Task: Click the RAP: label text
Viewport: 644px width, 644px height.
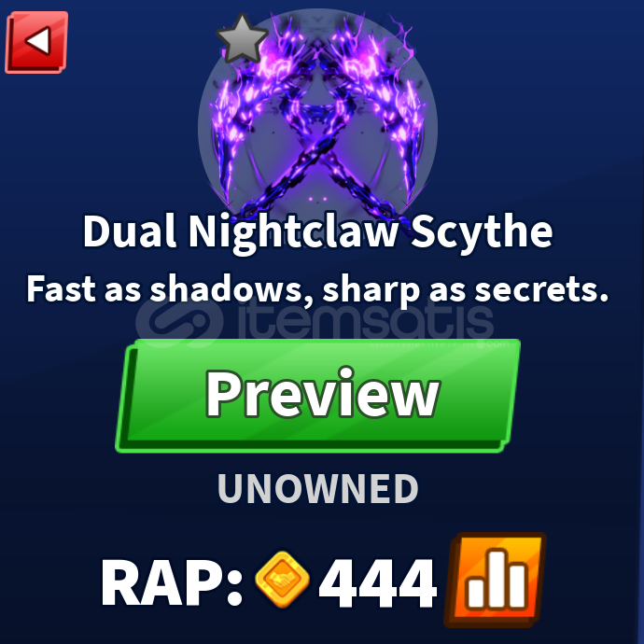Action: pyautogui.click(x=172, y=582)
